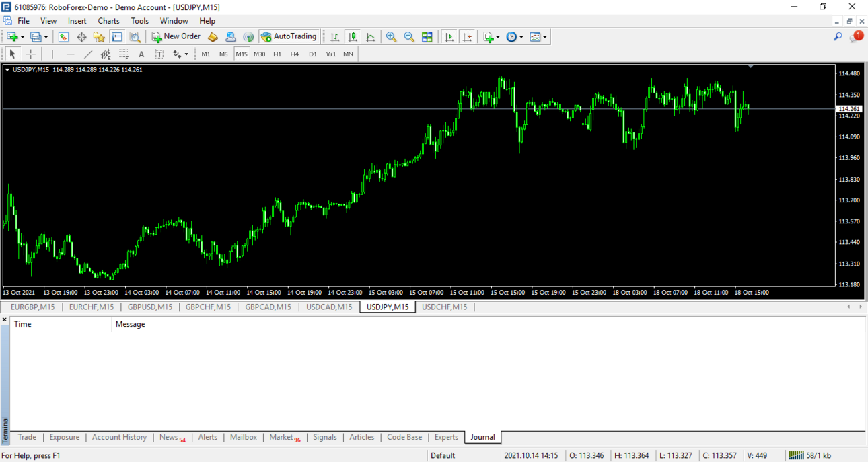
Task: Click the Templates icon
Action: coord(535,37)
